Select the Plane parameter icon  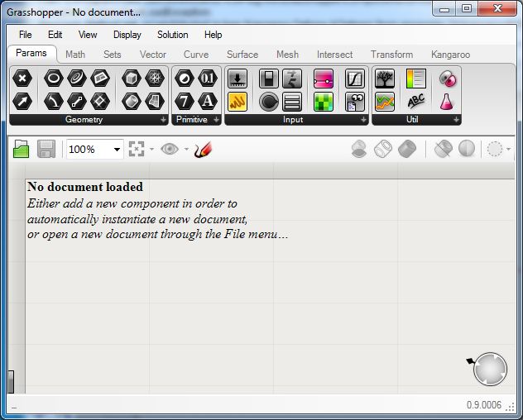[100, 79]
